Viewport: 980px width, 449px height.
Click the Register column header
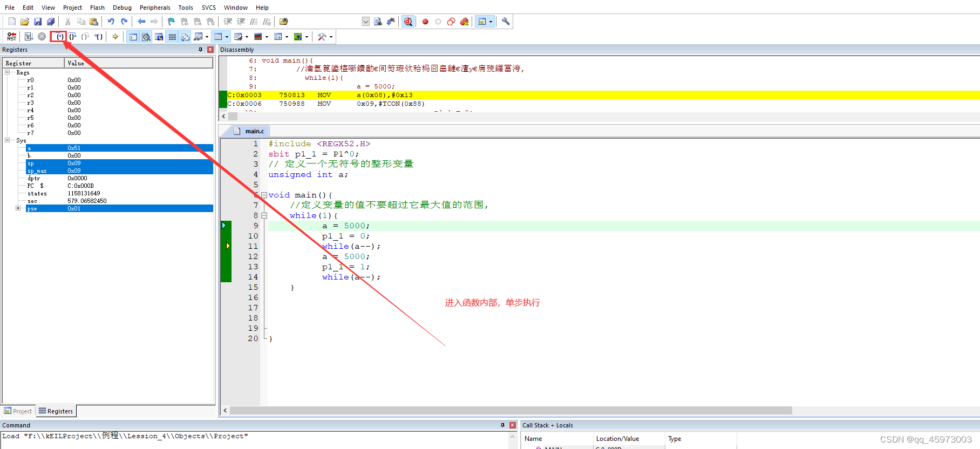point(33,63)
